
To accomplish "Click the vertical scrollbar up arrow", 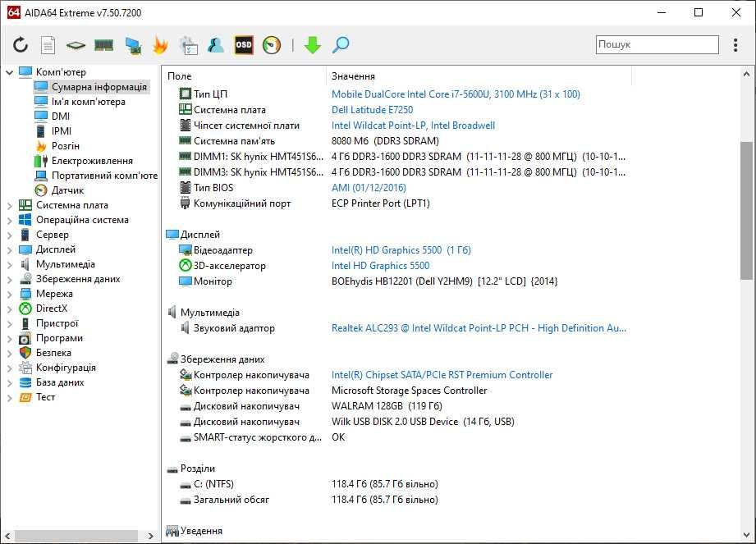I will pos(746,74).
